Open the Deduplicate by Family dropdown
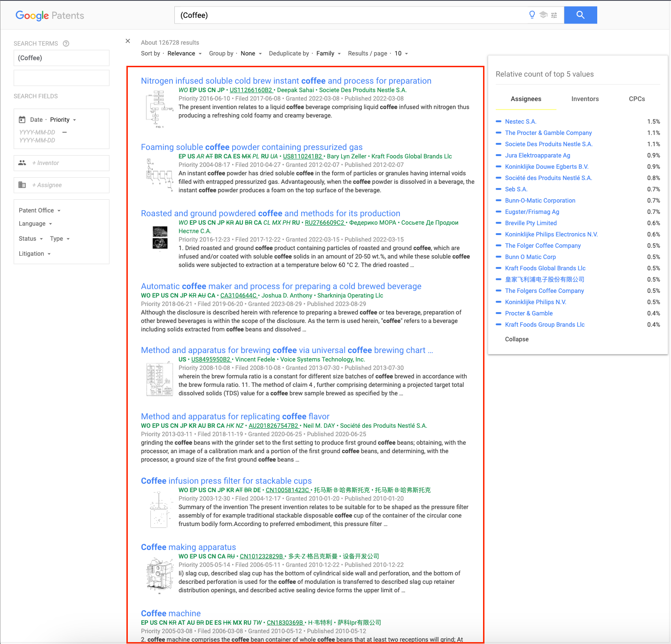The height and width of the screenshot is (644, 671). [x=328, y=54]
